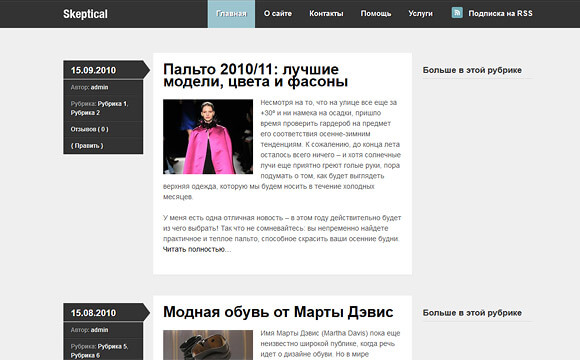Click the 15.08.2010 date label
The image size is (580, 360).
tap(93, 313)
